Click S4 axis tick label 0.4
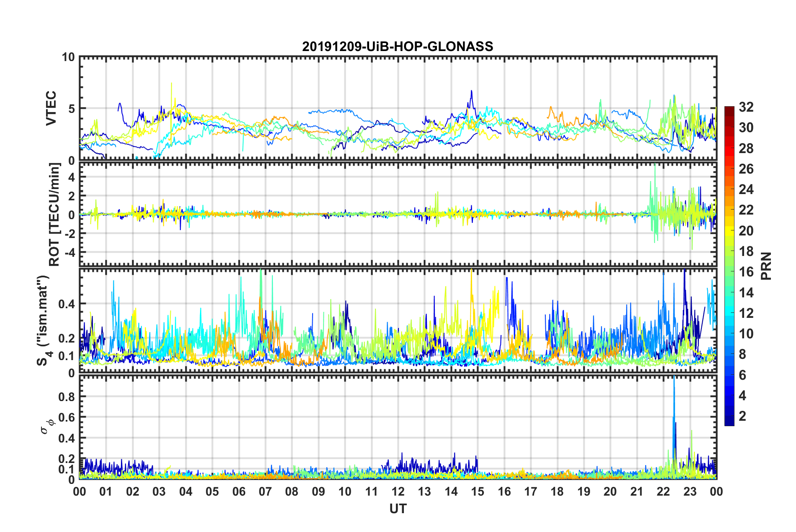The width and height of the screenshot is (796, 532). (67, 304)
